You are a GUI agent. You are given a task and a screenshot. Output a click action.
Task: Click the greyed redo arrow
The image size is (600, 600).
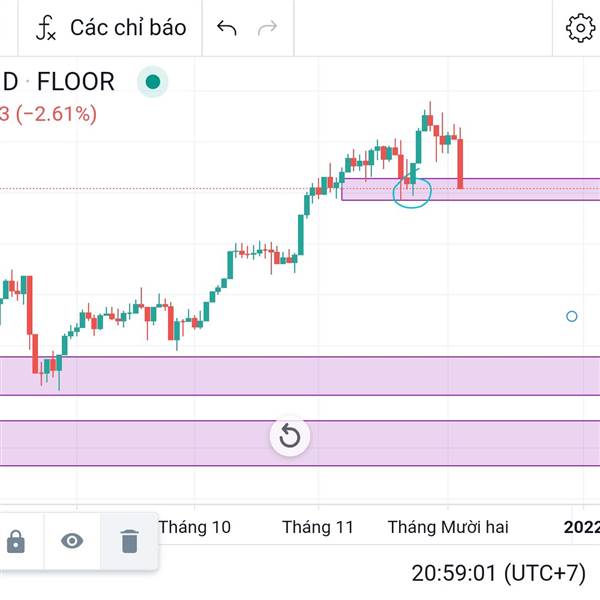(267, 28)
